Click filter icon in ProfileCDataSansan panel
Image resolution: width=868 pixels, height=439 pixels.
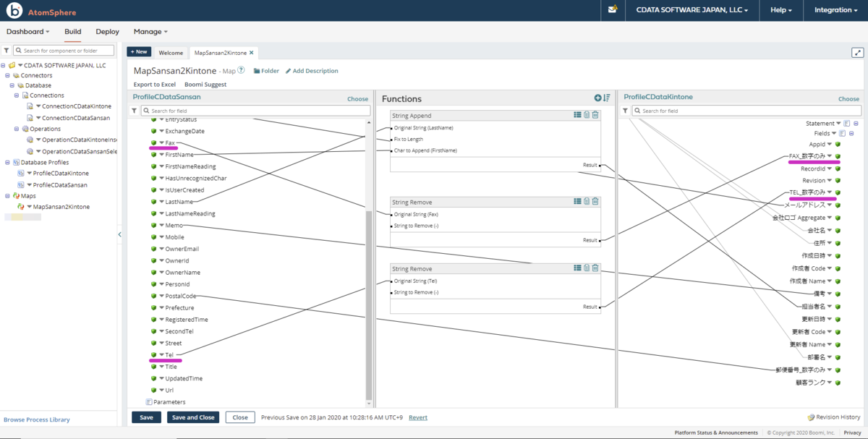(x=135, y=111)
